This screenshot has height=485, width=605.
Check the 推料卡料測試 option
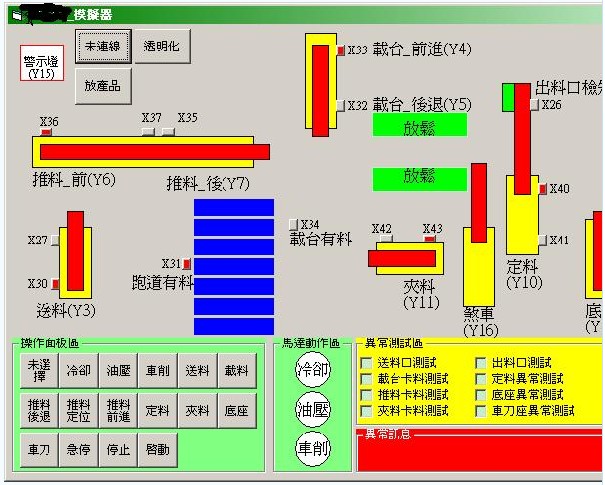[367, 395]
